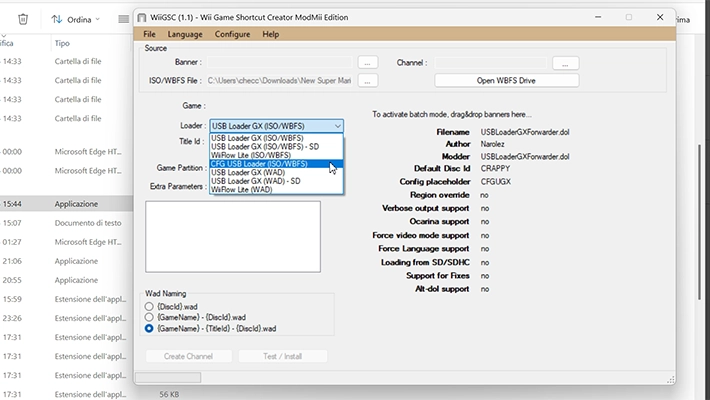The width and height of the screenshot is (710, 400).
Task: Select {GameName} - {DiscId}.wad naming option
Action: (149, 317)
